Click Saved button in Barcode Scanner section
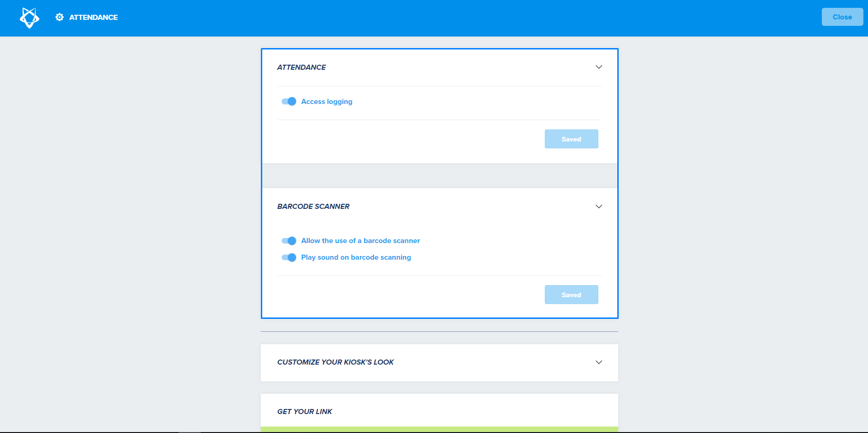The height and width of the screenshot is (433, 868). (571, 295)
